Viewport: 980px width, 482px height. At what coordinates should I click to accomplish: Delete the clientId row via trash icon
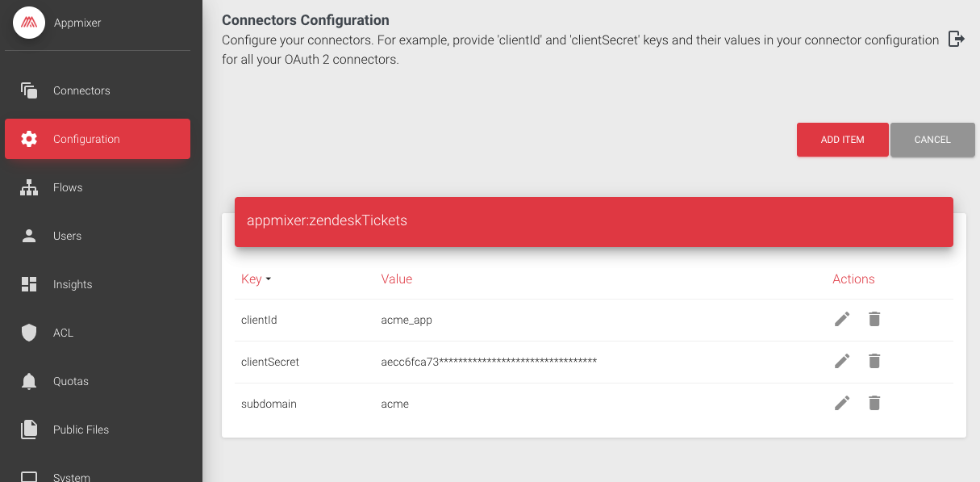[x=874, y=319]
